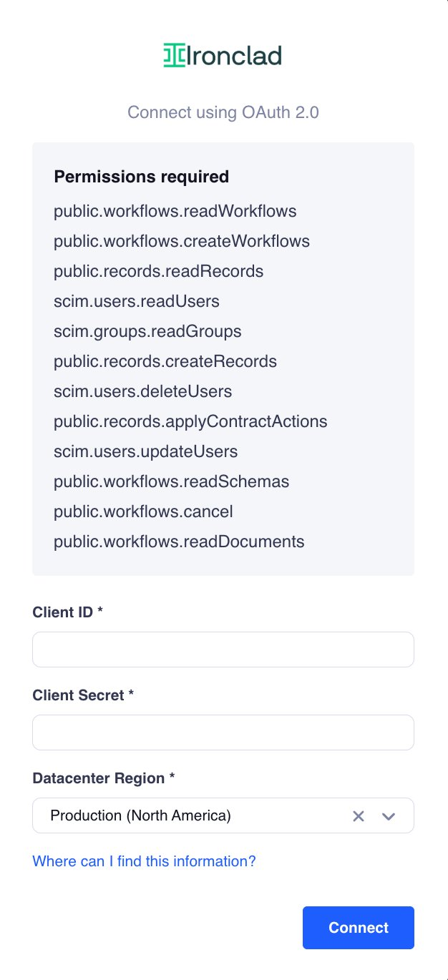Focus the Client ID input field
This screenshot has width=448, height=980.
point(223,650)
